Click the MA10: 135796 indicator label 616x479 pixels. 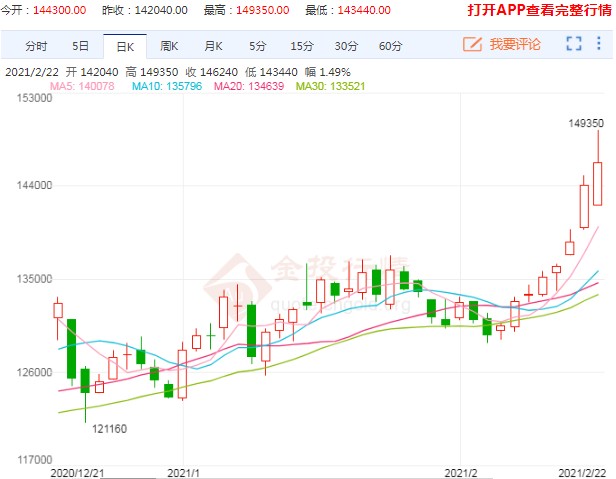pyautogui.click(x=167, y=86)
